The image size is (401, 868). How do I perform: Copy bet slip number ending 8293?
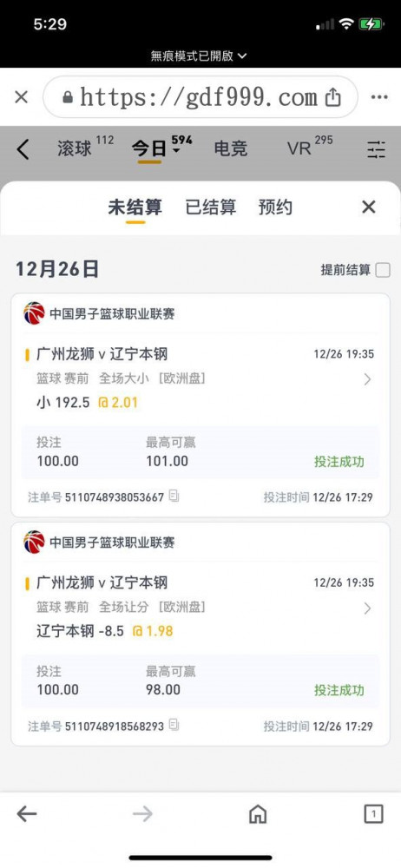coord(174,725)
